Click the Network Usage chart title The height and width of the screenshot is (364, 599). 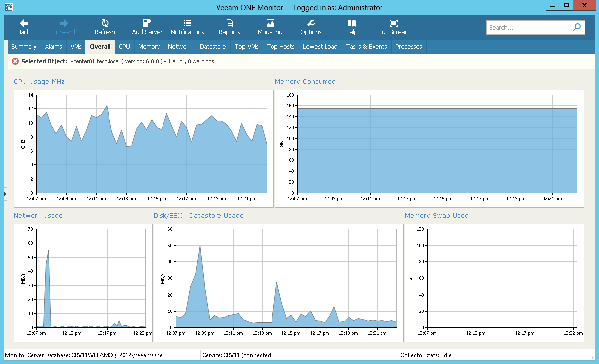38,215
